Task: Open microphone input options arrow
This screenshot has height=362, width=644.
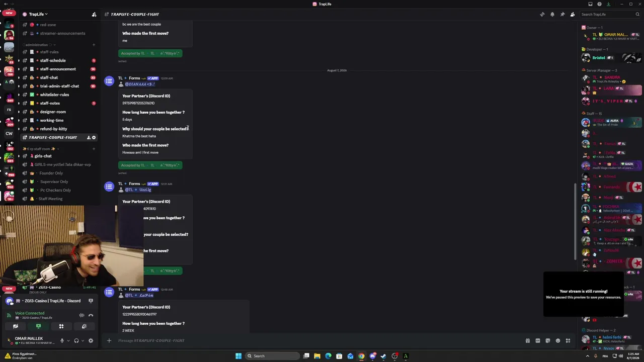Action: point(68,340)
